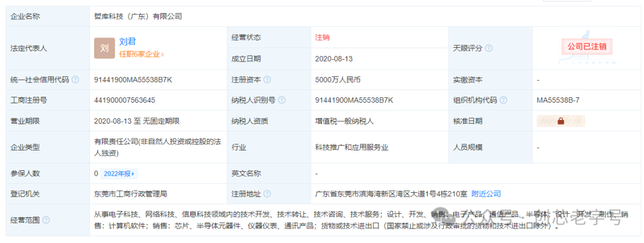Click the 注销 status text
644x243 pixels.
pyautogui.click(x=323, y=38)
